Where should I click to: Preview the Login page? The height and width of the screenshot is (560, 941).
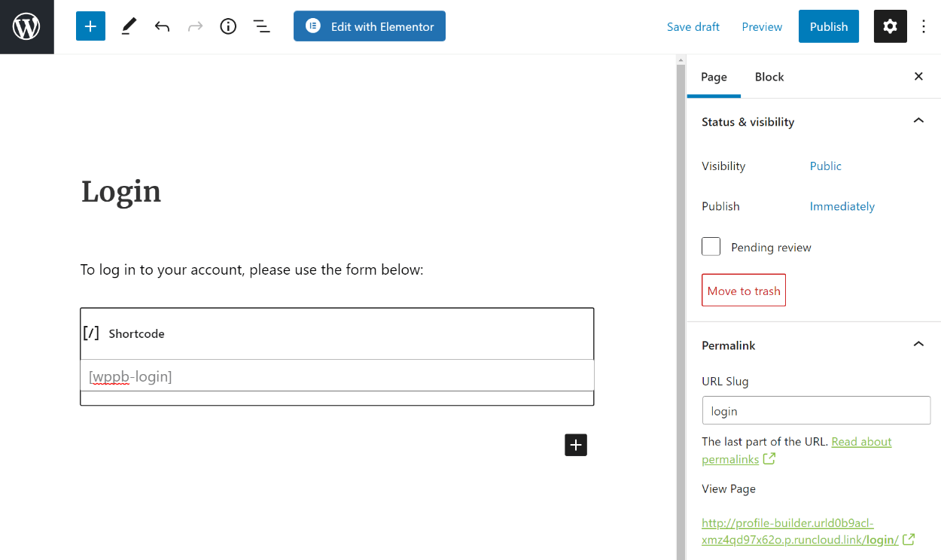click(x=762, y=26)
